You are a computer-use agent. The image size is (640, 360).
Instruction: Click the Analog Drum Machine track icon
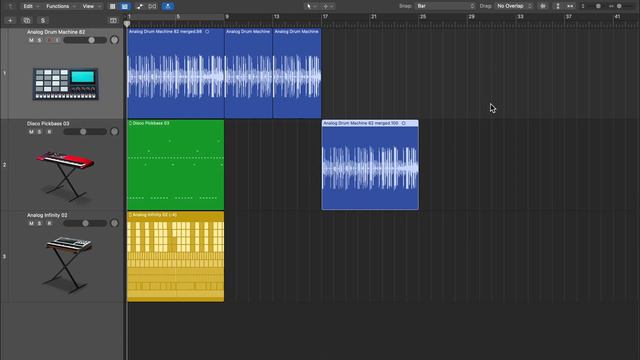[65, 84]
